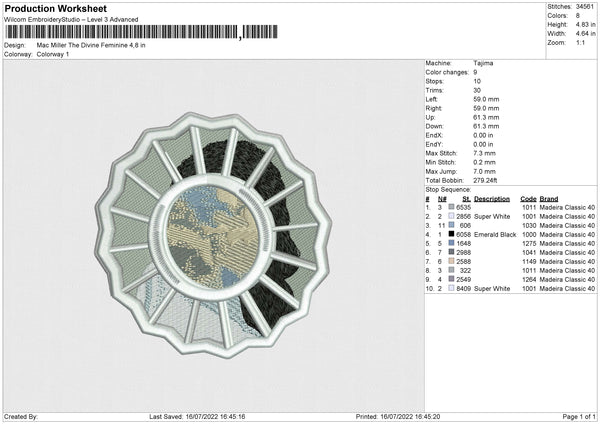This screenshot has height=424, width=600.
Task: Click the blue thread swatch for stop 5
Action: tap(453, 243)
